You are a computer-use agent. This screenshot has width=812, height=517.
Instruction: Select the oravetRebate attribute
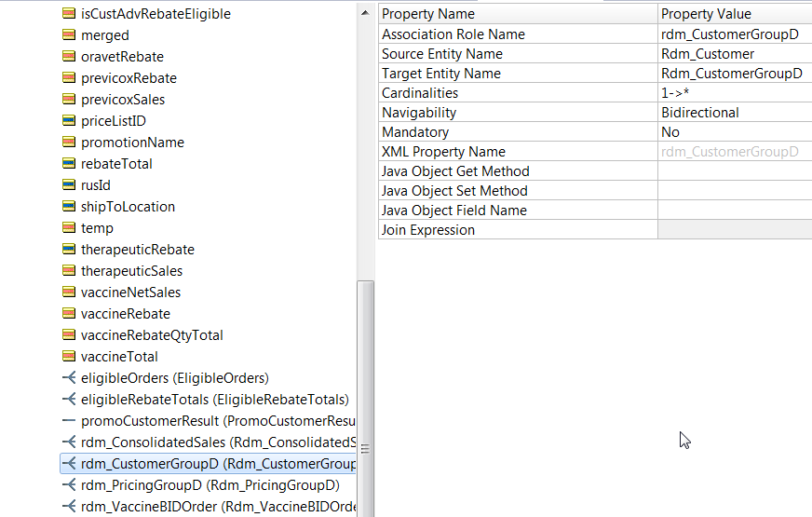tap(122, 56)
